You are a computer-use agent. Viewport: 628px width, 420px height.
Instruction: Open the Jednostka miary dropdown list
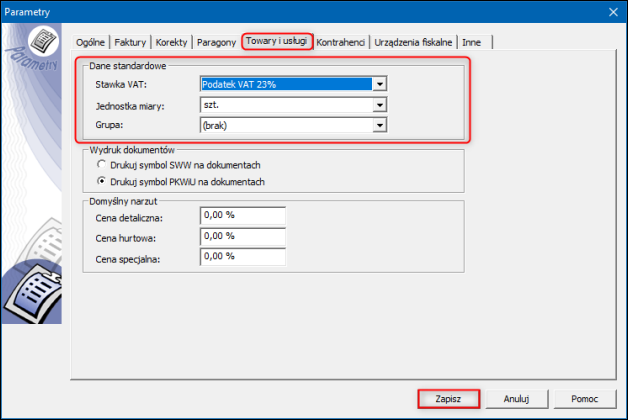(379, 105)
